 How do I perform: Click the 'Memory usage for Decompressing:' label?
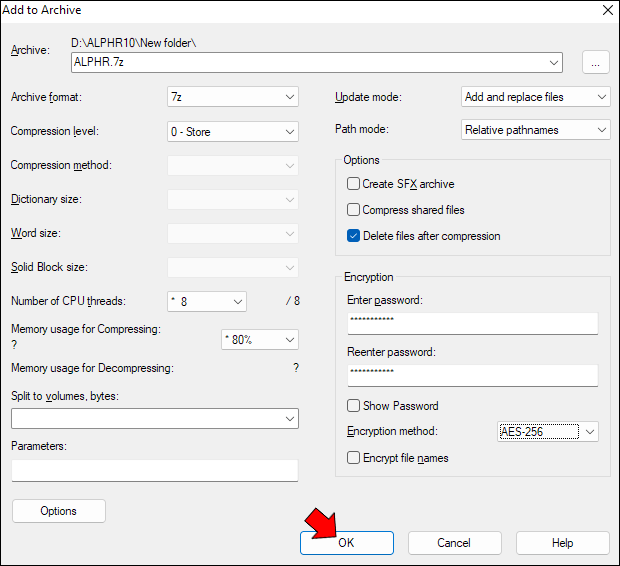click(92, 368)
